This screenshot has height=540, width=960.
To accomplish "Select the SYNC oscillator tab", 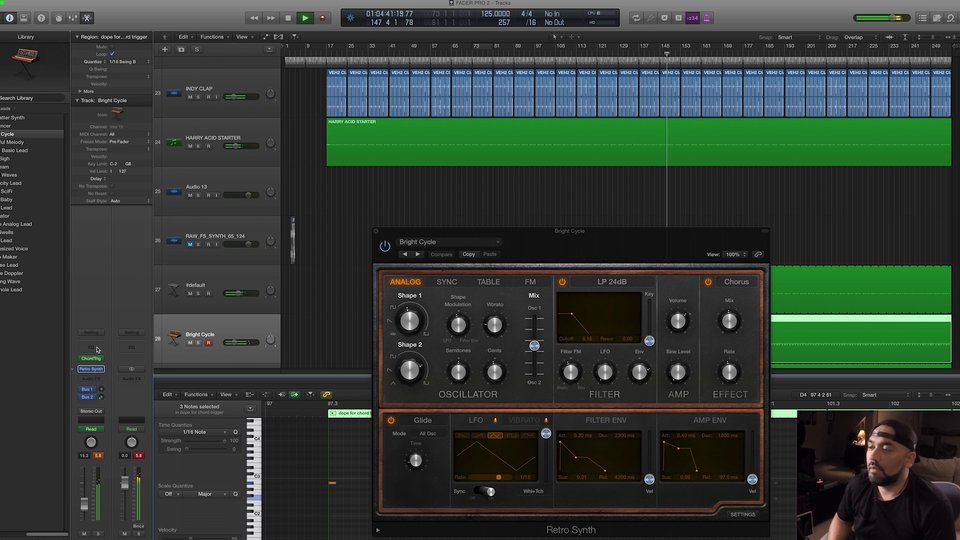I will [446, 282].
